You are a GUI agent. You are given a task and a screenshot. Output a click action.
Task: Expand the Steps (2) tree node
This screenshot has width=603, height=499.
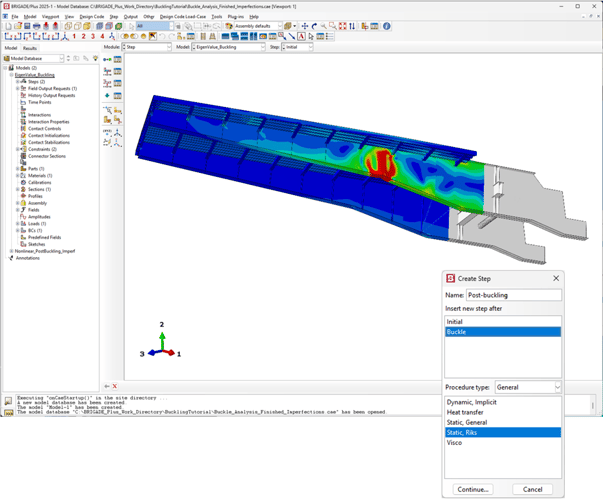(17, 82)
